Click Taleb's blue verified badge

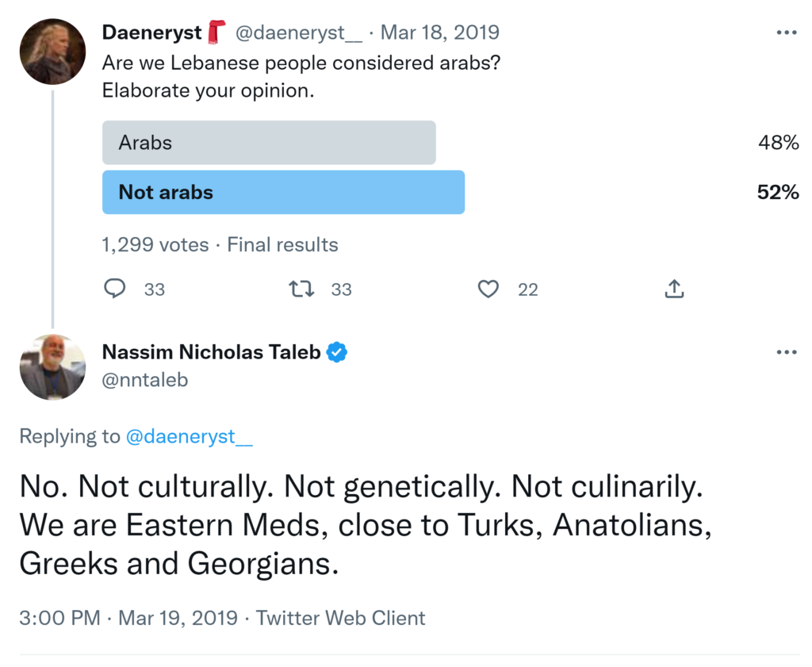coord(338,352)
